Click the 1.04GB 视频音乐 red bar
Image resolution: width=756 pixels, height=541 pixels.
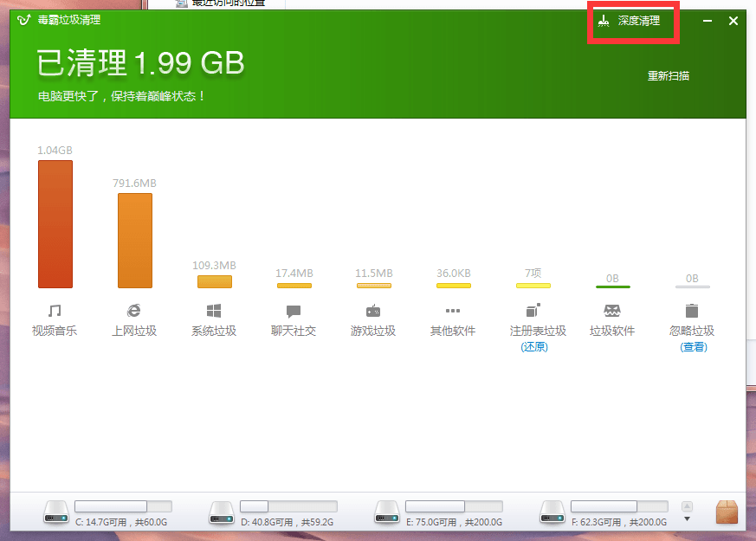55,224
